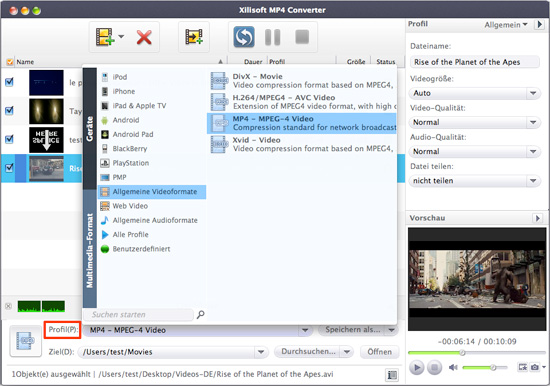Screen dimensions: 550x386
Task: Pick the MP4 - MPEG-4 Video profile
Action: [x=302, y=123]
